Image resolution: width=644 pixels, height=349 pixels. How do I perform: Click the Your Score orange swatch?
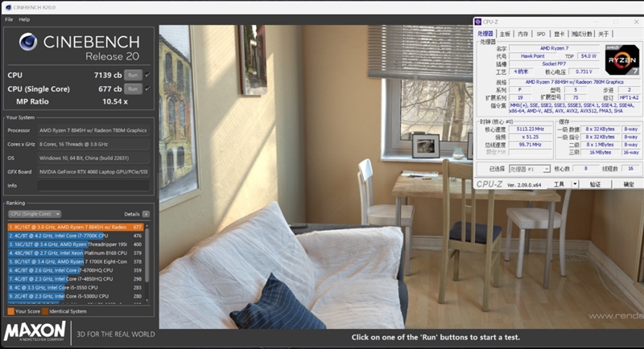click(10, 311)
